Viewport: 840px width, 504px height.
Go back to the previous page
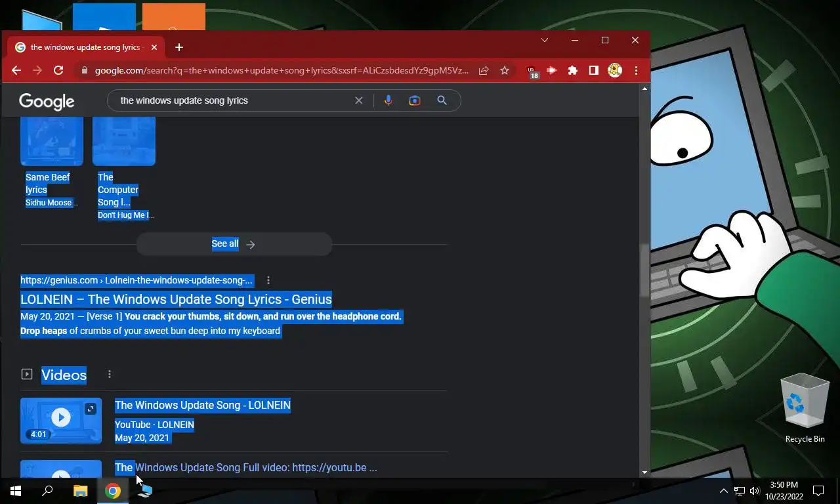16,70
